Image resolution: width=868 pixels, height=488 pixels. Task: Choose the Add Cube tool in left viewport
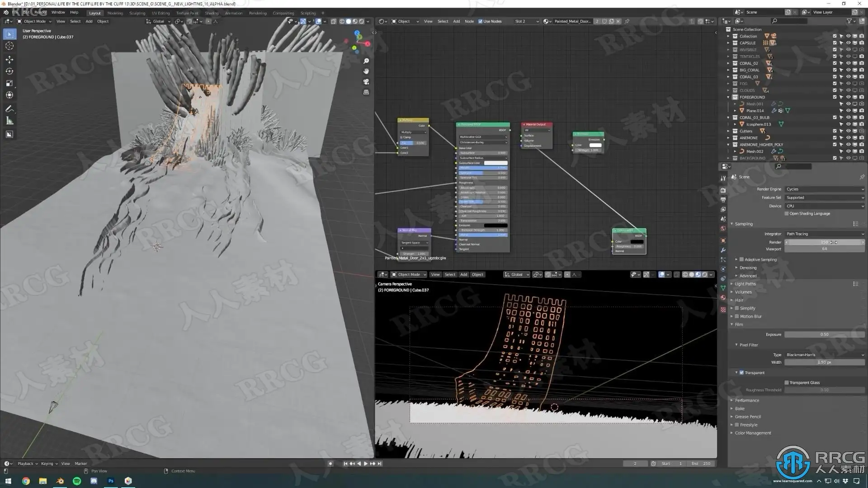coord(9,134)
